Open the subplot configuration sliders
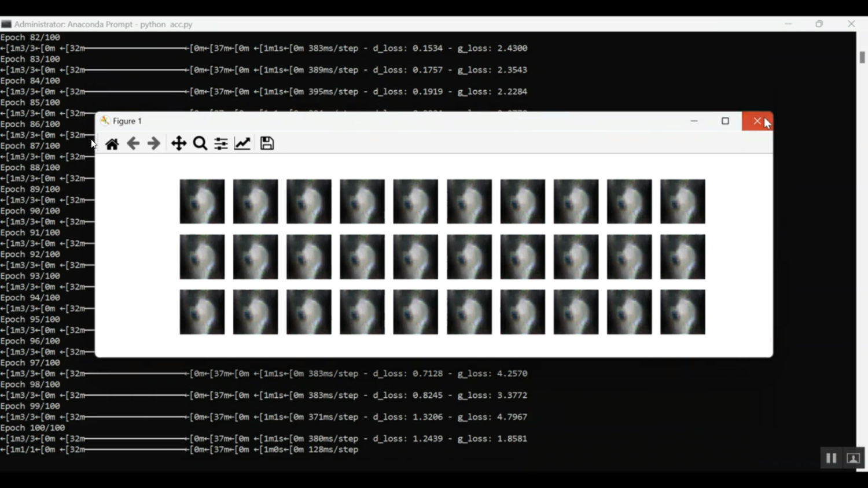The height and width of the screenshot is (488, 868). (220, 143)
